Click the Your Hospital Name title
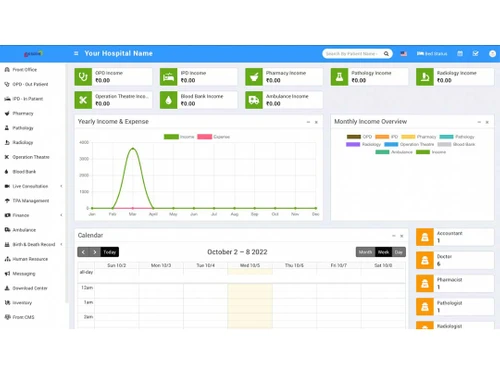Image resolution: width=500 pixels, height=375 pixels. (x=118, y=53)
